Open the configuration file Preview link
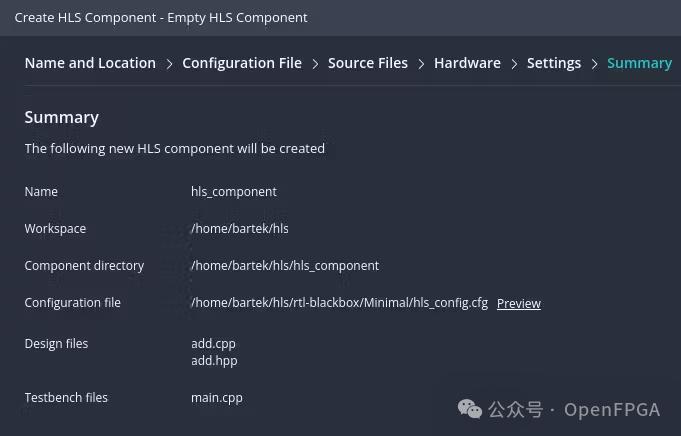Screen dimensions: 681x436 [518, 304]
